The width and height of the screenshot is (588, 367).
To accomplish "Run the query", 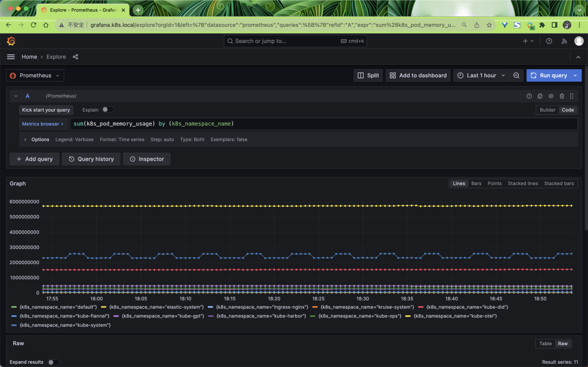I will click(x=549, y=75).
